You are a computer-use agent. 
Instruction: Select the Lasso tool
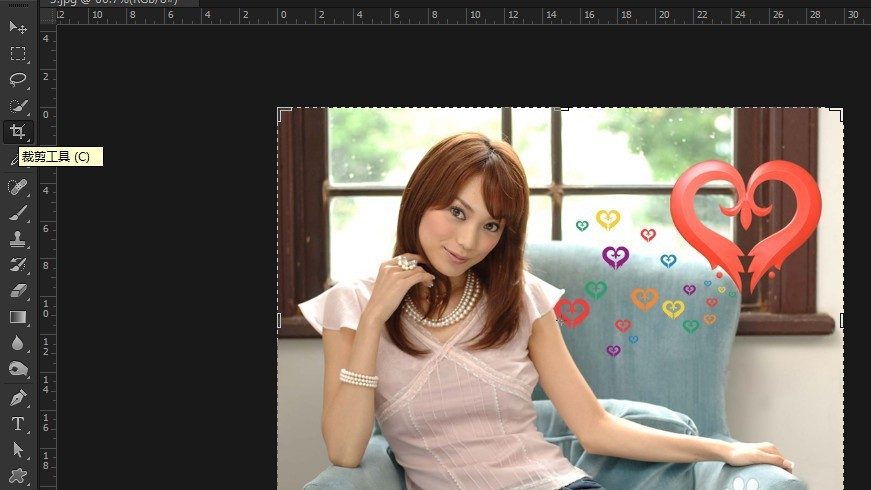(18, 79)
